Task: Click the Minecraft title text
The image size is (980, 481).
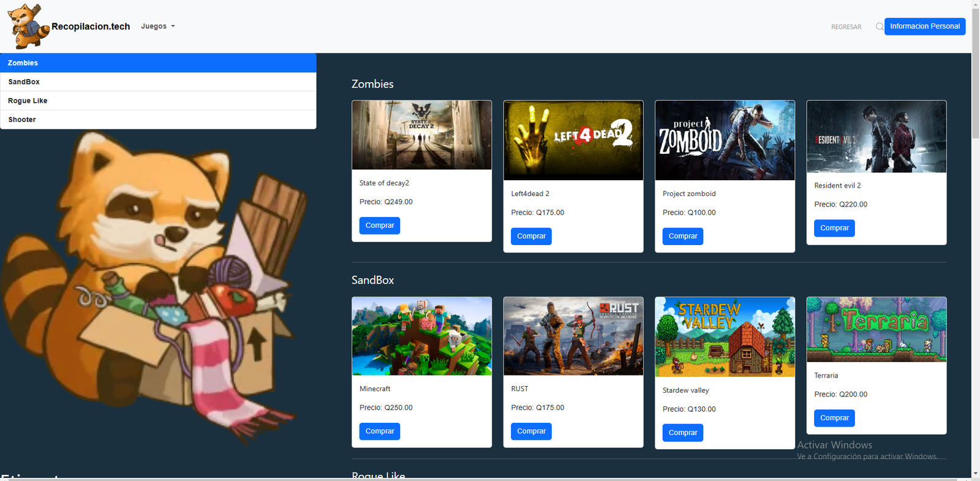Action: click(375, 389)
